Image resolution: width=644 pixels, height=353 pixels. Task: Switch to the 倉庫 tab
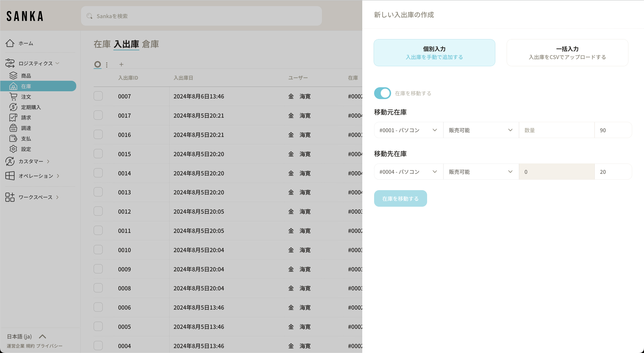pos(150,44)
